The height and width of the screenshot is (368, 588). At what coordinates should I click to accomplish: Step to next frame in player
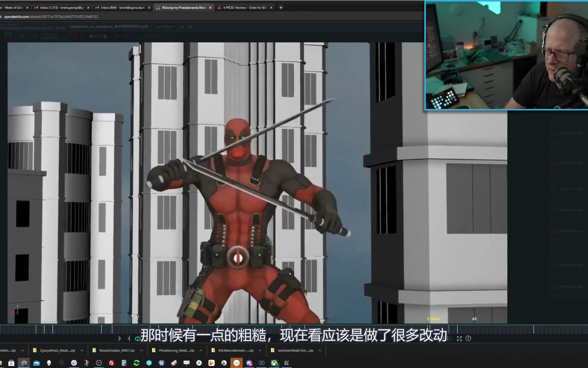click(129, 338)
